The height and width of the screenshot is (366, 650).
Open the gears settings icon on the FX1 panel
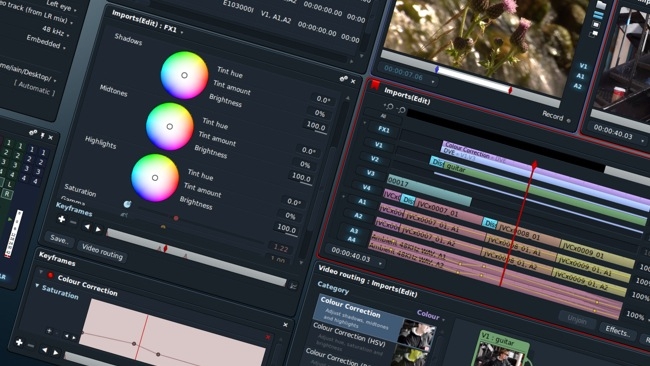coord(343,79)
